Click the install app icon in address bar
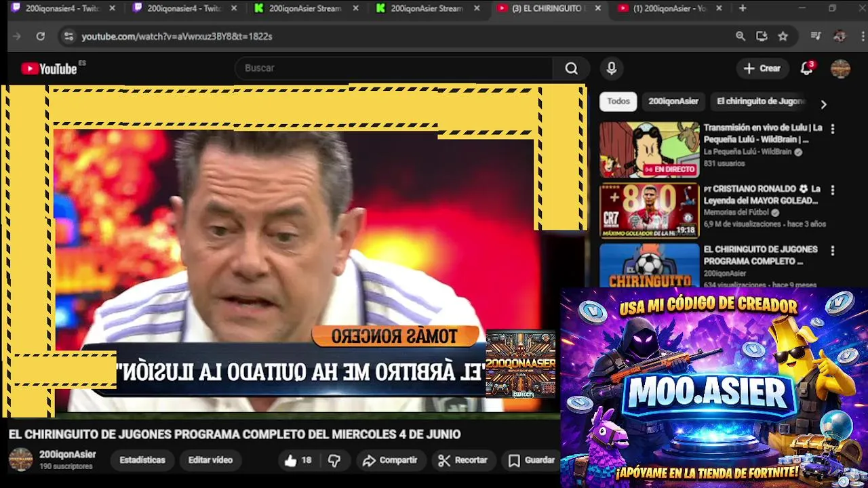The height and width of the screenshot is (488, 868). [x=762, y=37]
